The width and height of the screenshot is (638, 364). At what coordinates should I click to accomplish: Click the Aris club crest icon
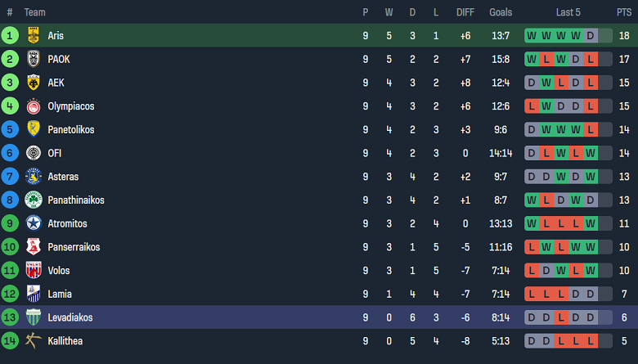34,35
